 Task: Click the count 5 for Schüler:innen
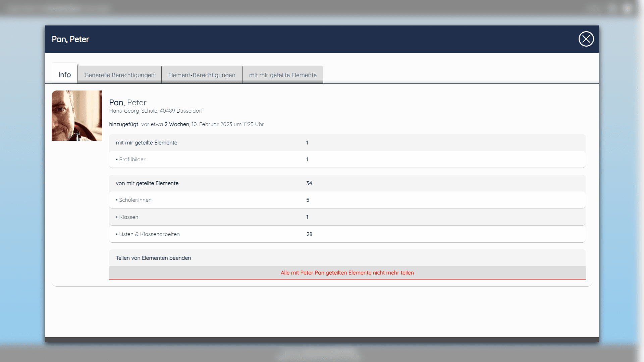click(308, 200)
